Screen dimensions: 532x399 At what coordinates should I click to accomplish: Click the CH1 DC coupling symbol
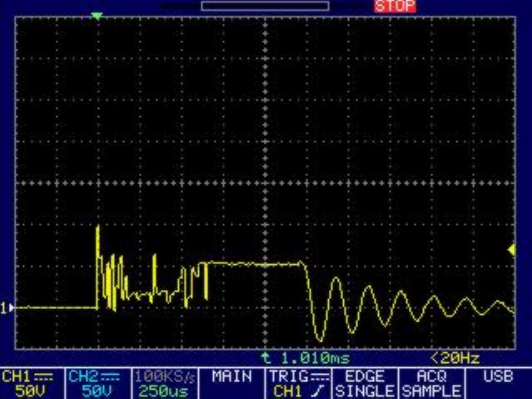click(x=43, y=377)
